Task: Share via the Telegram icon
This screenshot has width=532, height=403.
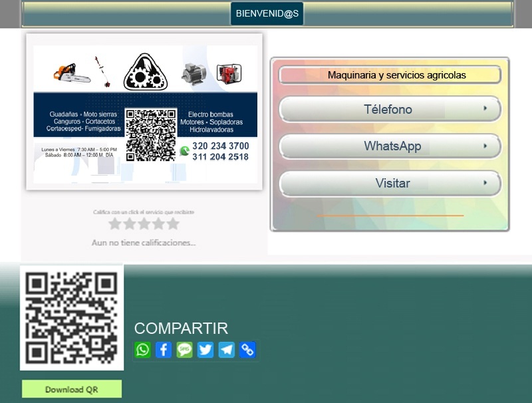Action: coord(227,350)
